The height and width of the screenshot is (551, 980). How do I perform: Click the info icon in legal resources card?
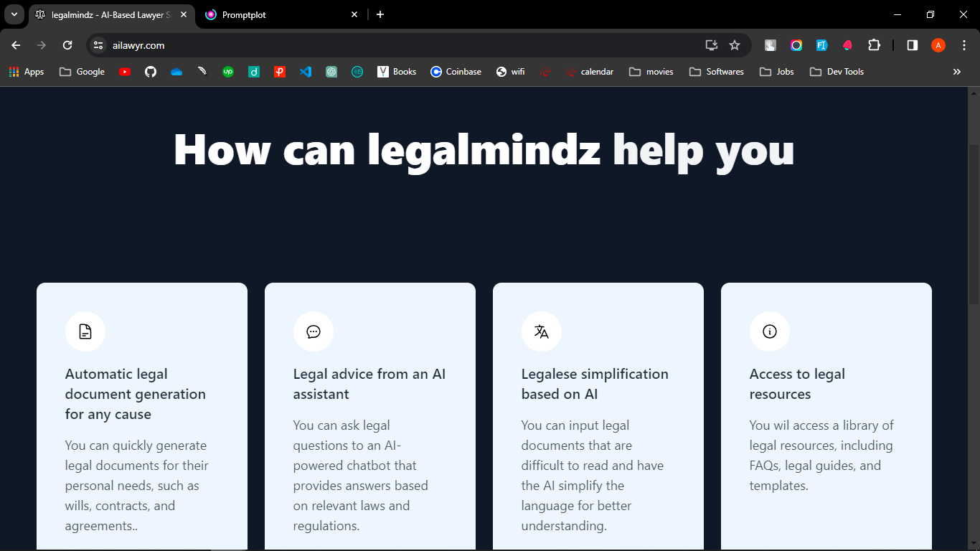(x=770, y=331)
